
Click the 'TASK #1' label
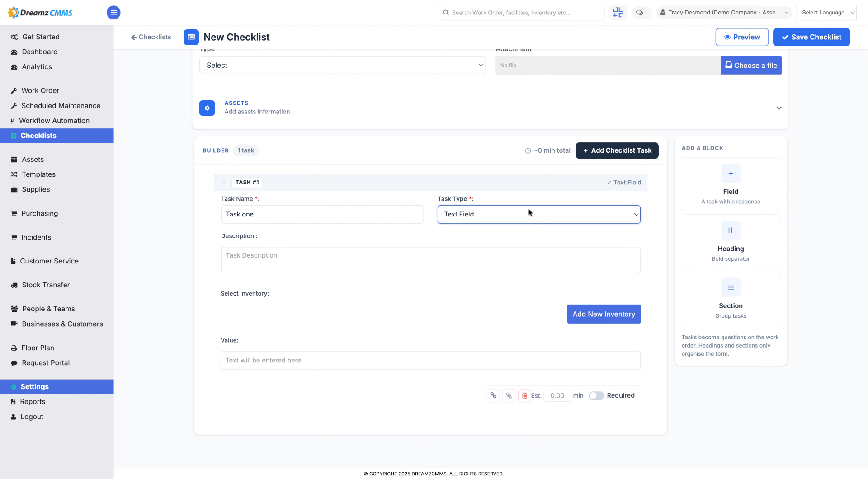[247, 183]
